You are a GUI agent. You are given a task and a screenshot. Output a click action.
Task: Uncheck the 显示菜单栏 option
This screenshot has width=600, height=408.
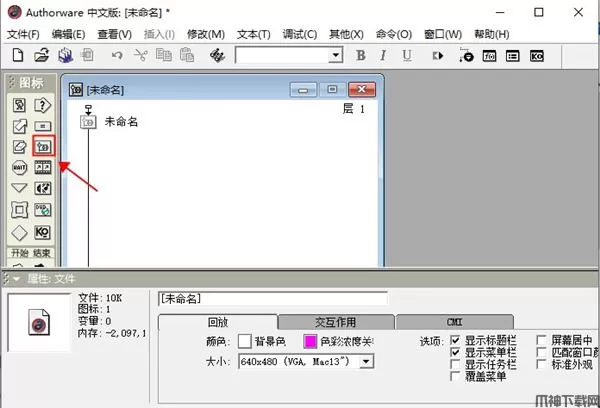(455, 352)
